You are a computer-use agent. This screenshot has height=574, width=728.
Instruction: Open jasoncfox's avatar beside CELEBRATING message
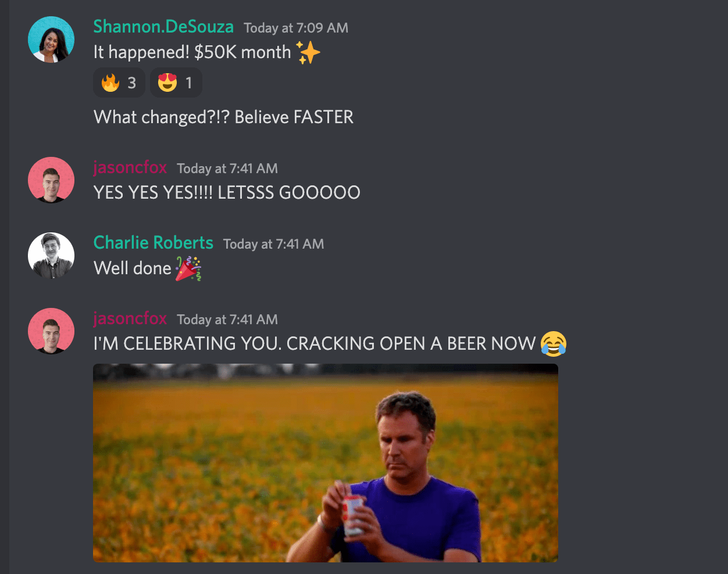51,331
